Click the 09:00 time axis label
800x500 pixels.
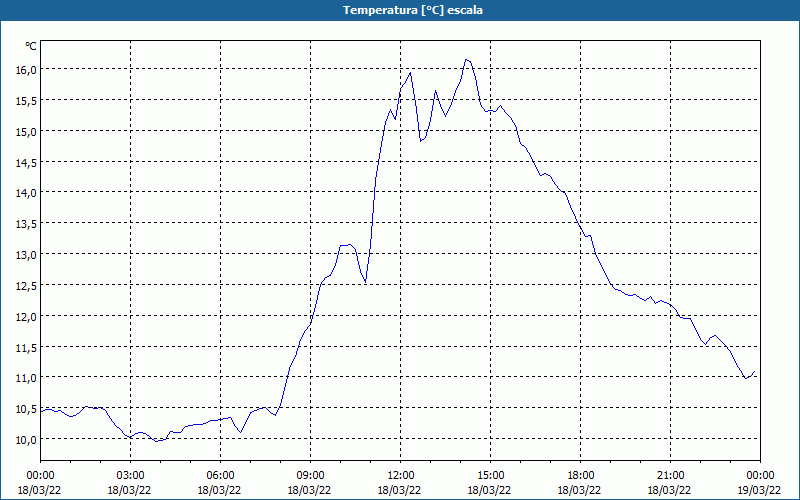[310, 476]
